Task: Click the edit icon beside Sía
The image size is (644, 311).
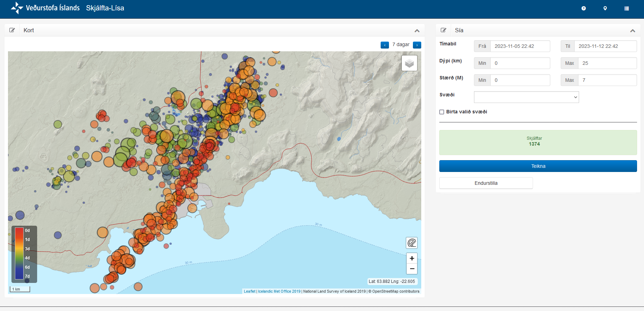Action: [443, 30]
